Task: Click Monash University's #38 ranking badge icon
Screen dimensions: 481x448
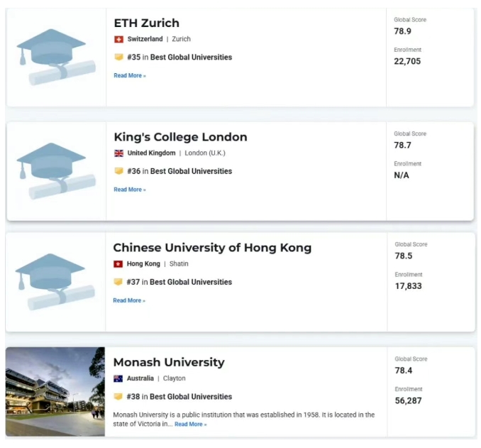Action: click(118, 397)
